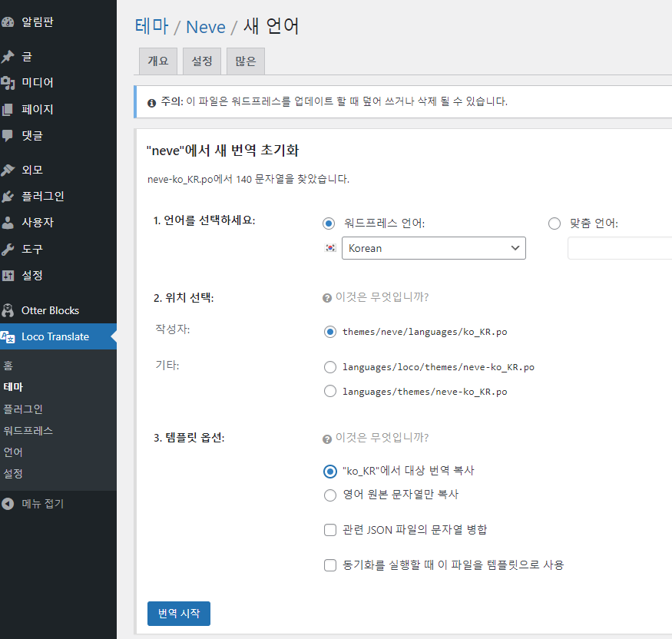Open 설정 in Loco Translate submenu
This screenshot has width=672, height=639.
point(13,474)
